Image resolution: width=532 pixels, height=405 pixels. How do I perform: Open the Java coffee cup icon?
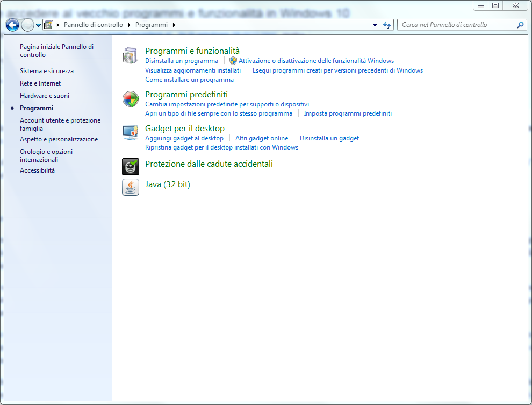(x=131, y=187)
